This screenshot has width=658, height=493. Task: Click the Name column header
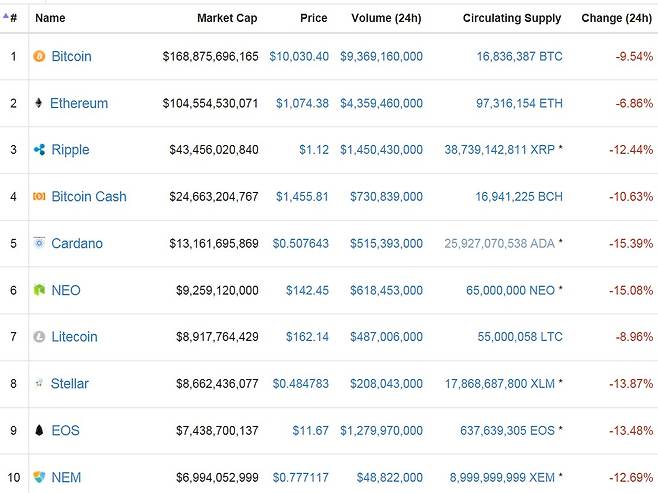coord(50,18)
